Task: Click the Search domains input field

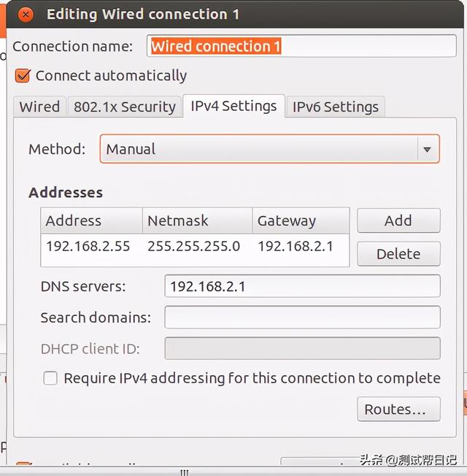Action: (302, 318)
